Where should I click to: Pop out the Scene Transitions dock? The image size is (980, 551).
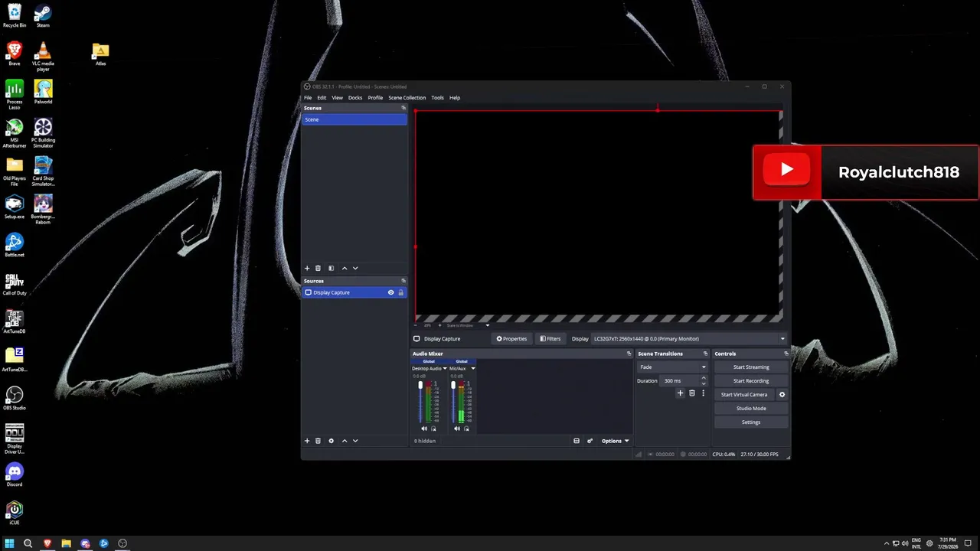(705, 354)
